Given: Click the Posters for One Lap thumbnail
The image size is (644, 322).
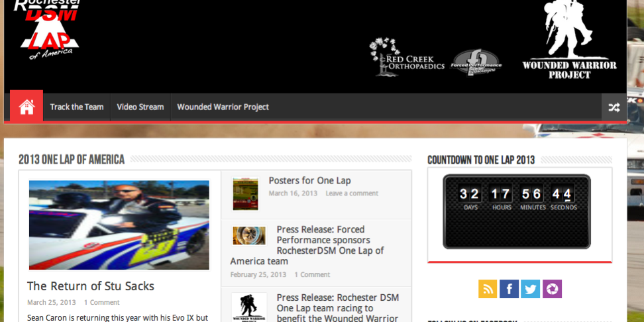Looking at the screenshot, I should point(245,193).
